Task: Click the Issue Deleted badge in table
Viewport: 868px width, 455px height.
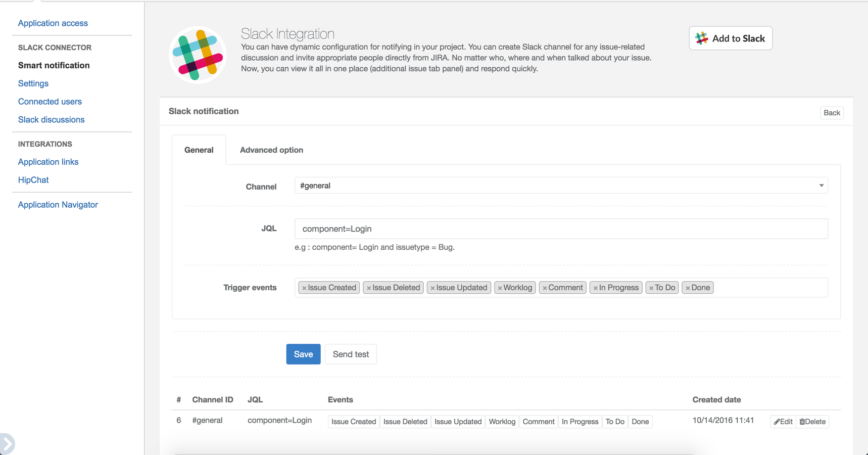Action: [405, 422]
